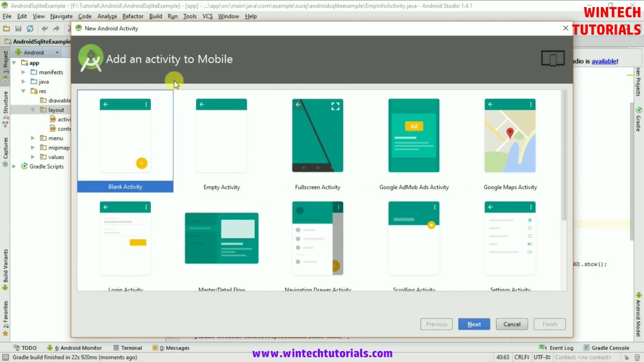Click the Redo arrow toolbar icon

pyautogui.click(x=56, y=29)
